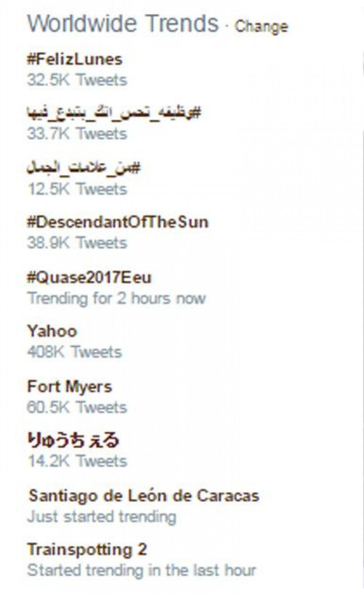Click the 60.5K Tweets count under Fort Myers
The height and width of the screenshot is (595, 364).
[x=77, y=407]
